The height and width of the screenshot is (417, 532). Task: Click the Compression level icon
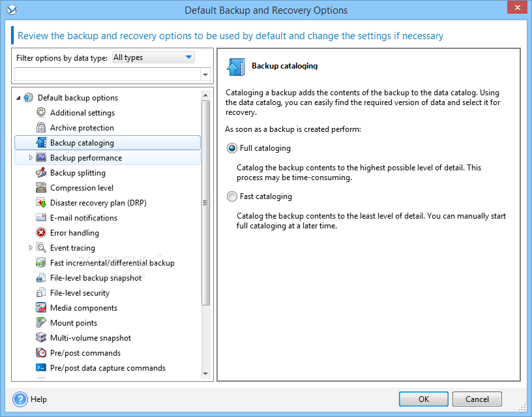click(x=41, y=187)
